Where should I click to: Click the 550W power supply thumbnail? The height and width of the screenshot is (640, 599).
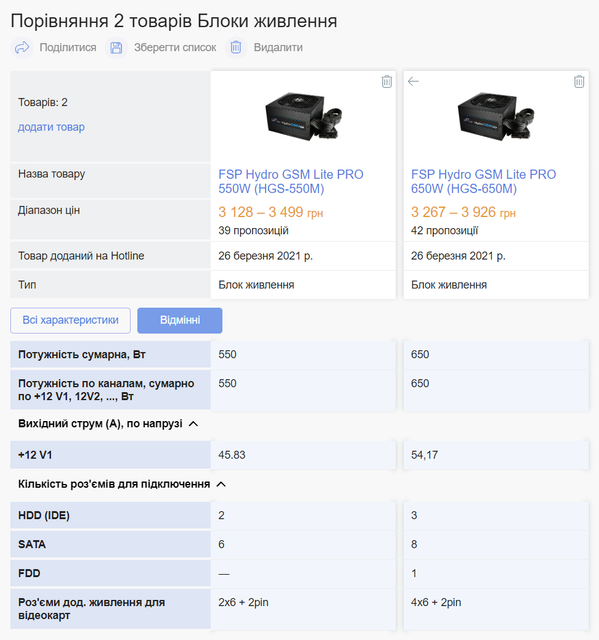tap(304, 117)
